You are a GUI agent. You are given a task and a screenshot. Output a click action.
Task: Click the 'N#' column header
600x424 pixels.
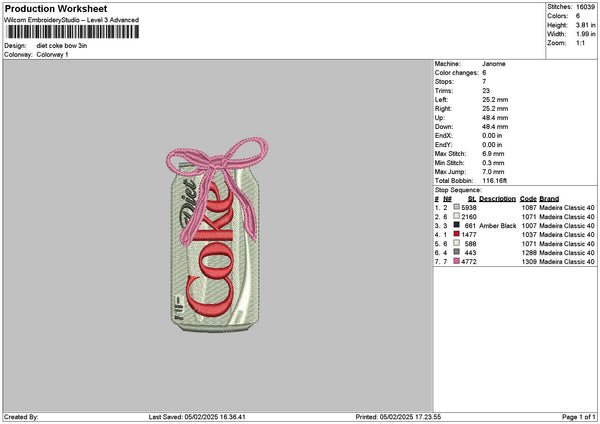[447, 199]
